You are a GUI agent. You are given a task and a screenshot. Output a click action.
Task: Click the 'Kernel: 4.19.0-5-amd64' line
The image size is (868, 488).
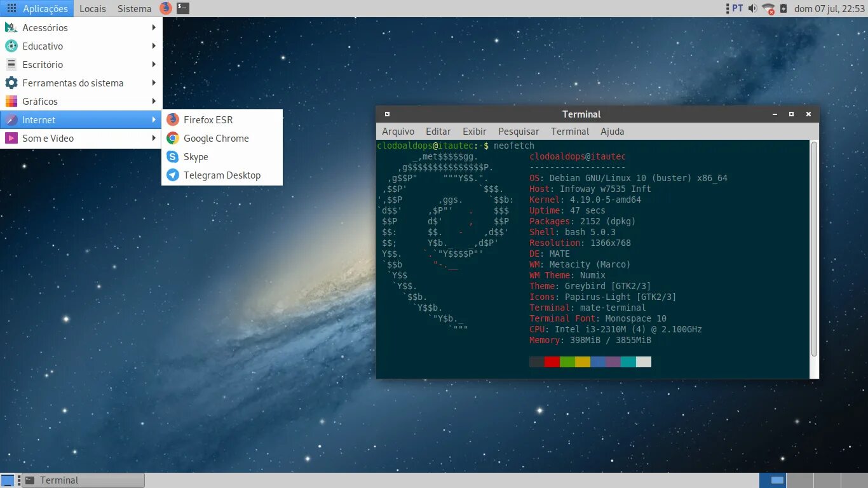(585, 200)
